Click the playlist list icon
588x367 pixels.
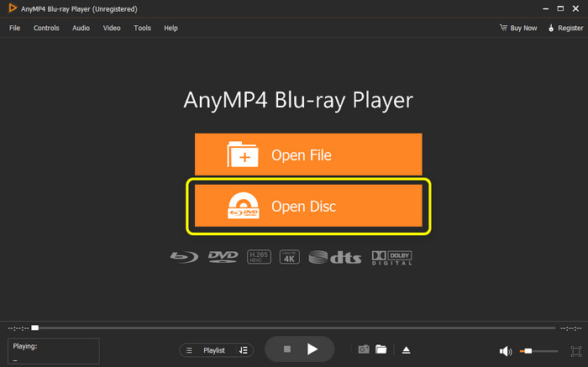tap(189, 350)
